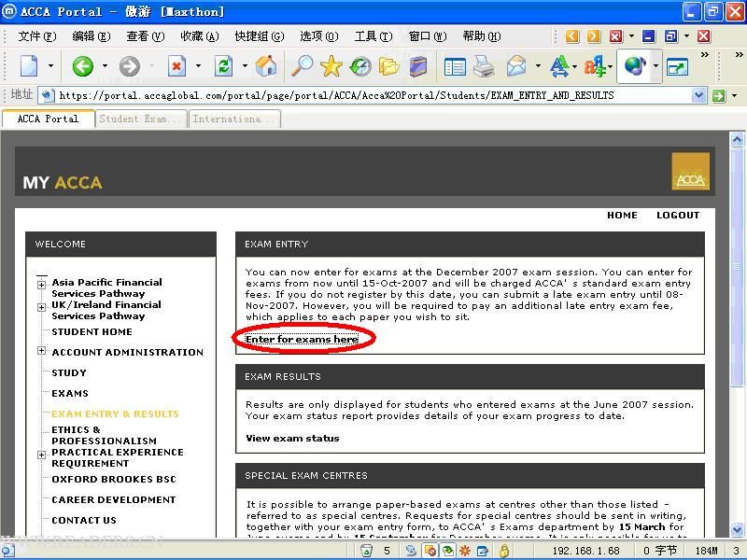The width and height of the screenshot is (747, 560).
Task: Open the View exam status link
Action: click(x=292, y=438)
